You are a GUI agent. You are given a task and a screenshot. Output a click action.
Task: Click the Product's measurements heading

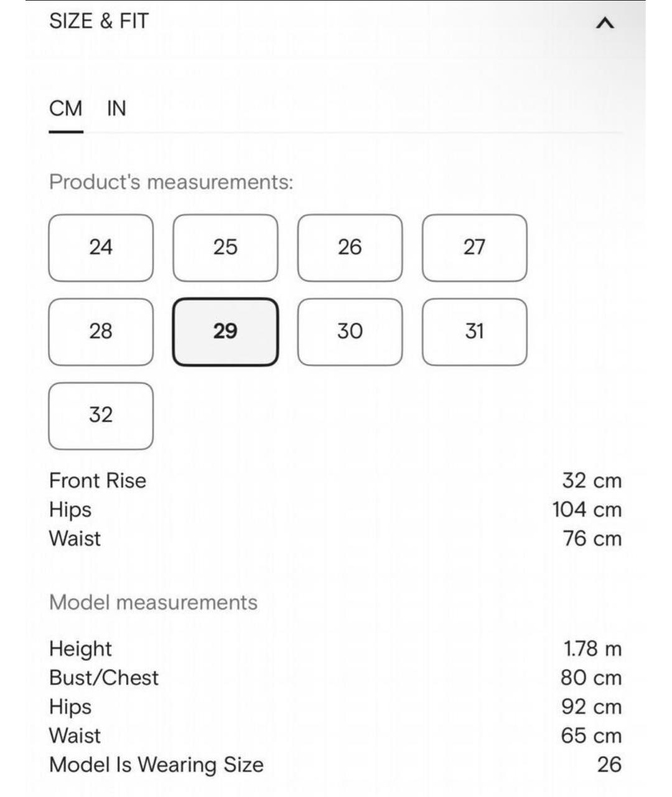171,182
